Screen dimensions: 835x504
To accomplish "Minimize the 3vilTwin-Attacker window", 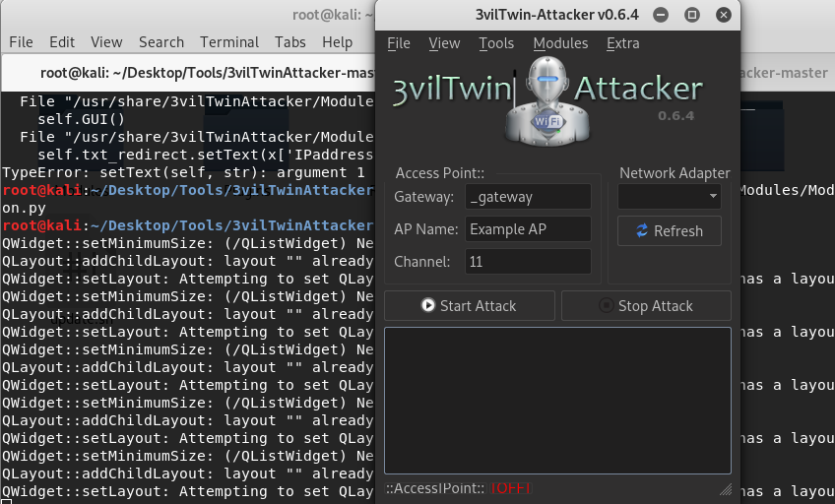I will pyautogui.click(x=661, y=15).
